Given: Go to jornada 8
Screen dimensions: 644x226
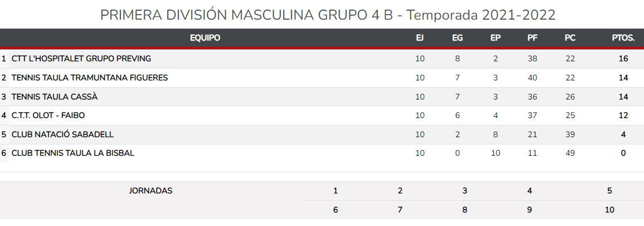Looking at the screenshot, I should 465,210.
